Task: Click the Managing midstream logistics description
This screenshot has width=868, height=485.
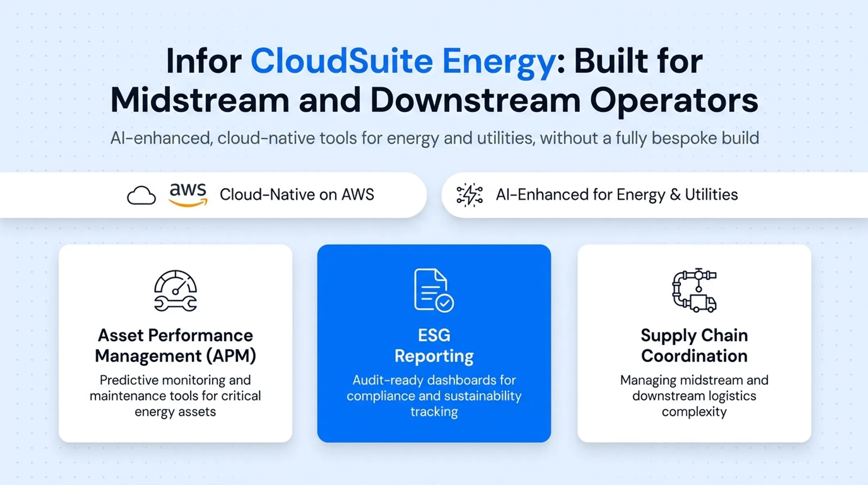Action: point(694,396)
